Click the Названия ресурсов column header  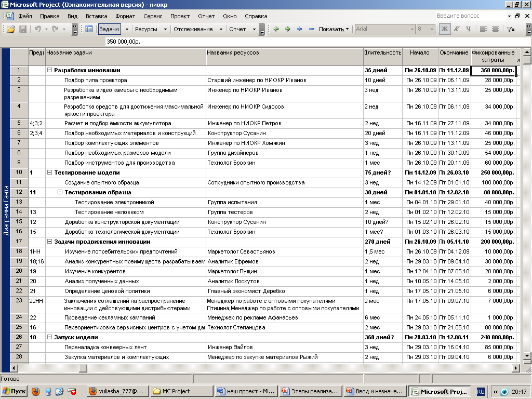[x=285, y=57]
